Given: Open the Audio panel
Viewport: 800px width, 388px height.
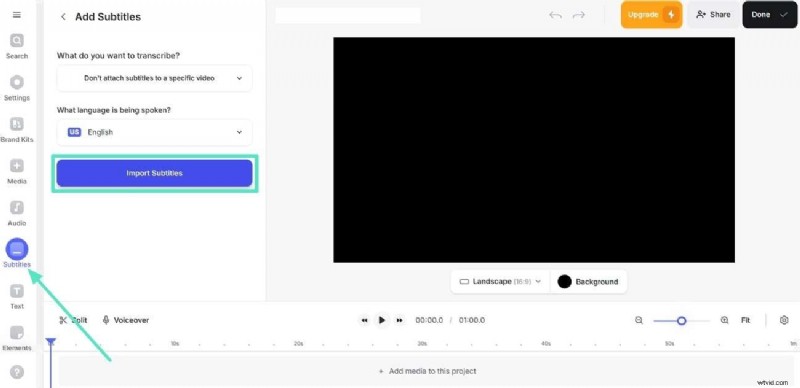Looking at the screenshot, I should click(17, 213).
